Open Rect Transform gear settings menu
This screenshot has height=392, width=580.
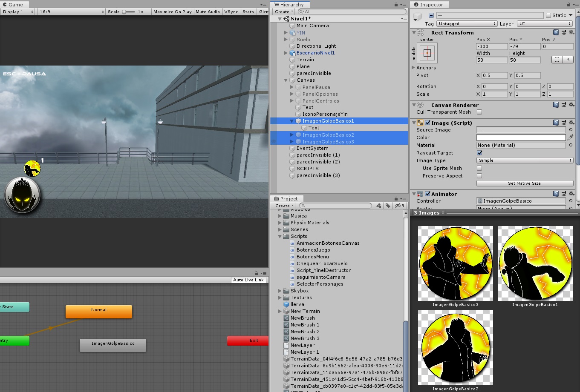point(571,32)
